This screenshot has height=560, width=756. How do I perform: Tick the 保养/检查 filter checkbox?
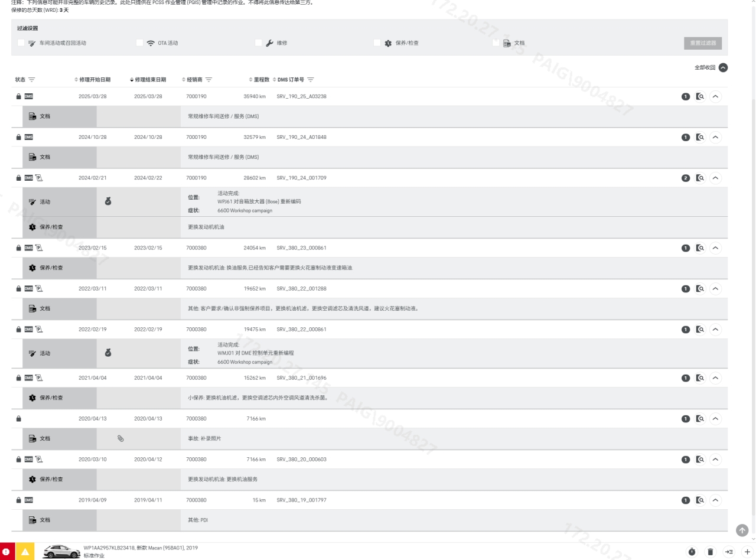(x=377, y=43)
